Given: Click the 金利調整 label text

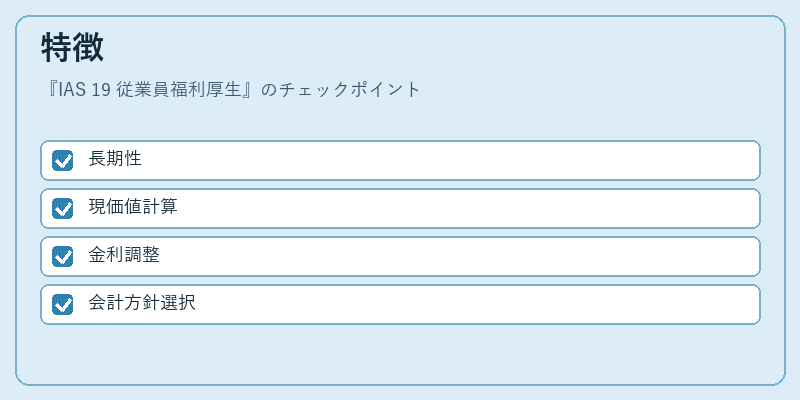Looking at the screenshot, I should click(124, 255).
